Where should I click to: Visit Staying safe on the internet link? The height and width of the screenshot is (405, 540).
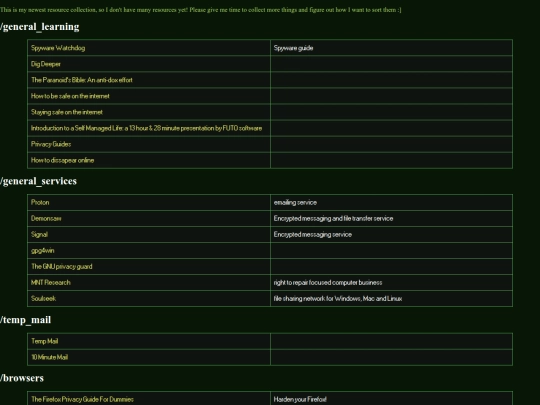[67, 112]
